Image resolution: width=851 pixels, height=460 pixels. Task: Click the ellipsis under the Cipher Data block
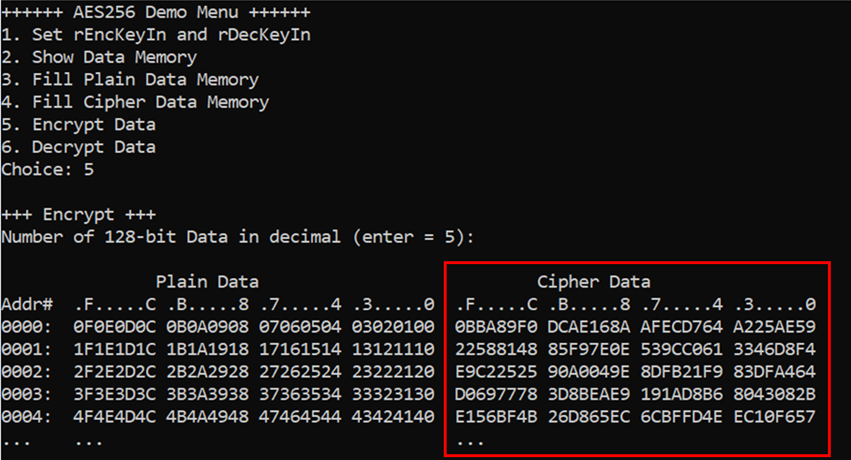pyautogui.click(x=470, y=443)
